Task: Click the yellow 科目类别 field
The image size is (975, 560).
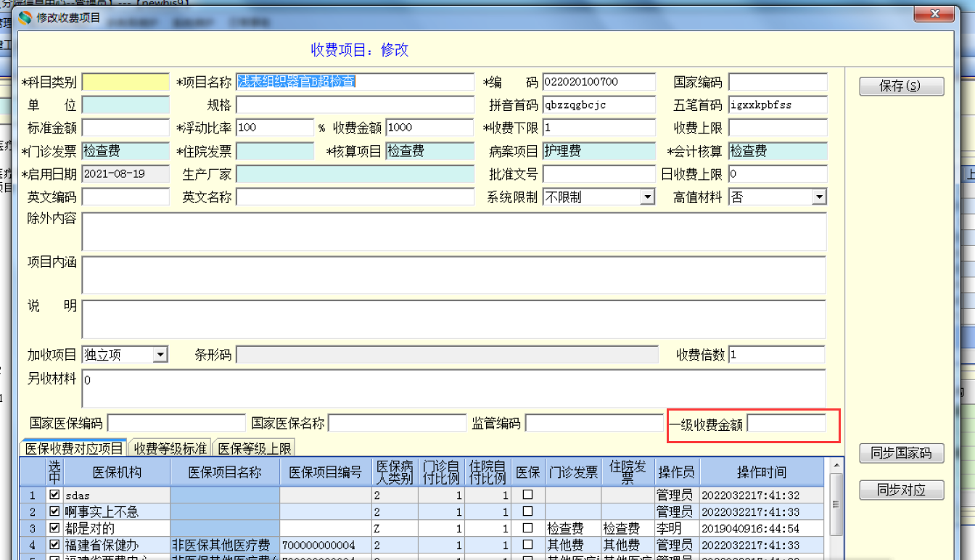Action: click(x=126, y=82)
